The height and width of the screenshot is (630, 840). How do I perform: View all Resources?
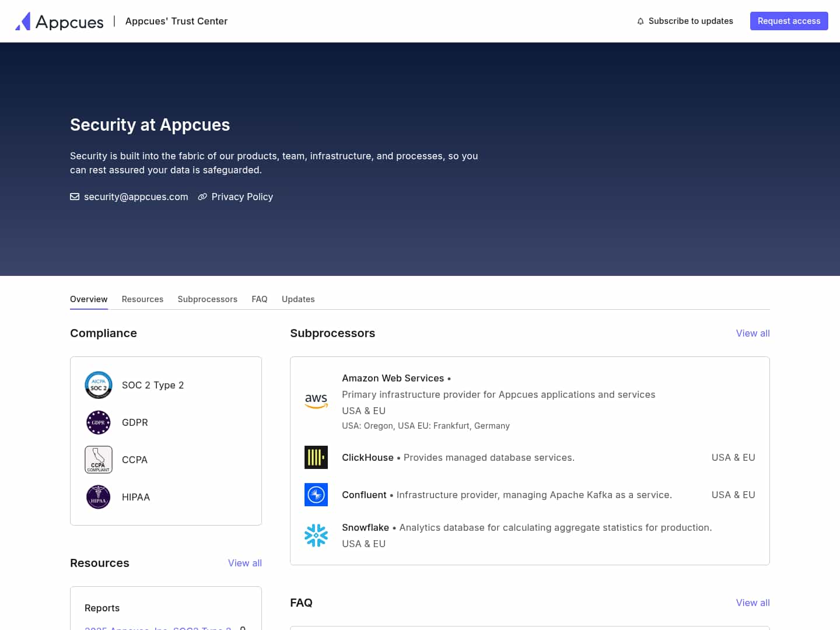244,563
